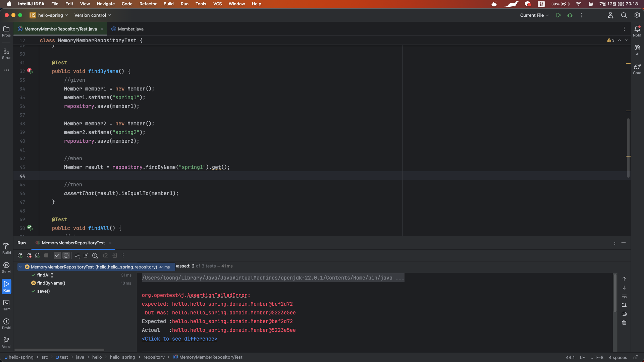644x362 pixels.
Task: Switch to Member.java tab
Action: [x=127, y=29]
